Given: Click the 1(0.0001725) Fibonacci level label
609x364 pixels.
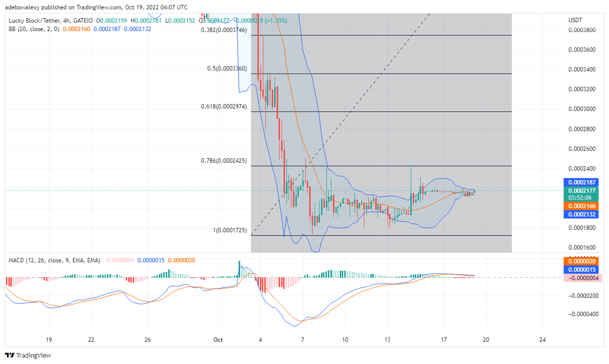Looking at the screenshot, I should click(x=229, y=230).
